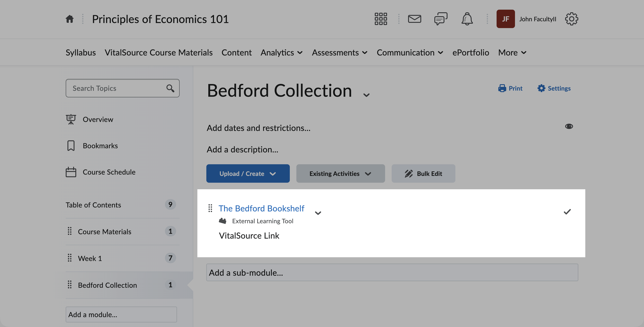Expand the Communication menu

pyautogui.click(x=410, y=53)
